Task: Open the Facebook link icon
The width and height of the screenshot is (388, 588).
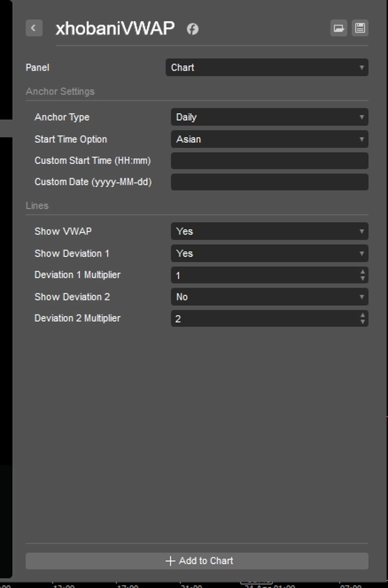Action: pos(193,28)
